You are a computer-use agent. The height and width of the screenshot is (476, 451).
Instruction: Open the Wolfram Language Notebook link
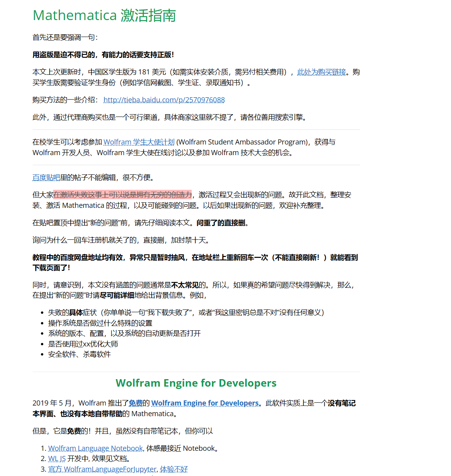coord(95,448)
